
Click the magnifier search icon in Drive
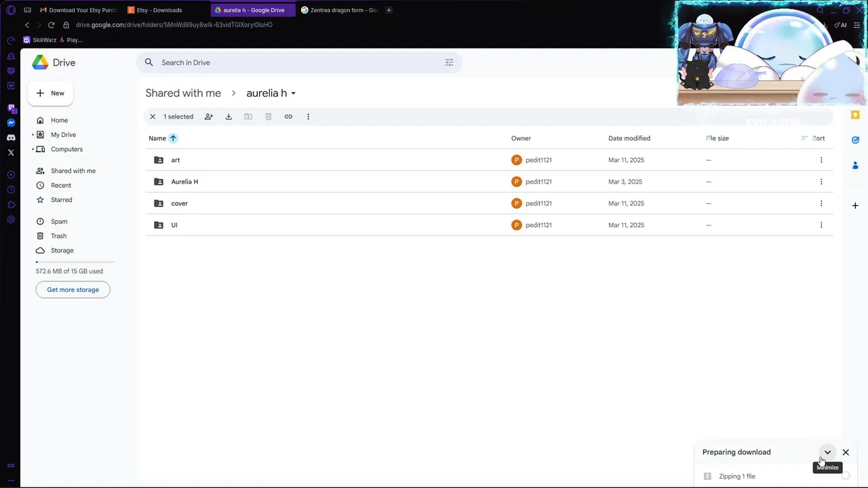click(149, 62)
